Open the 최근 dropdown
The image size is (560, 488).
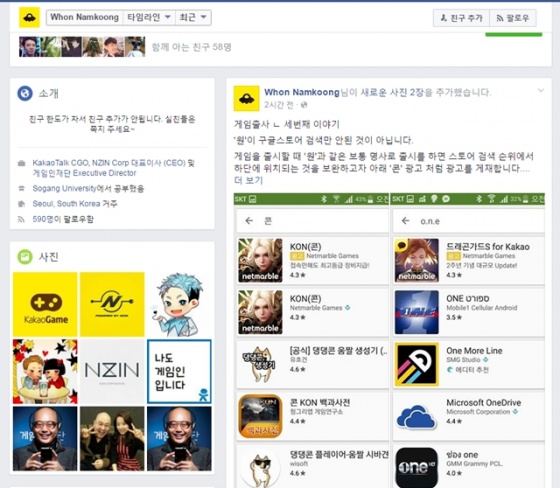193,18
